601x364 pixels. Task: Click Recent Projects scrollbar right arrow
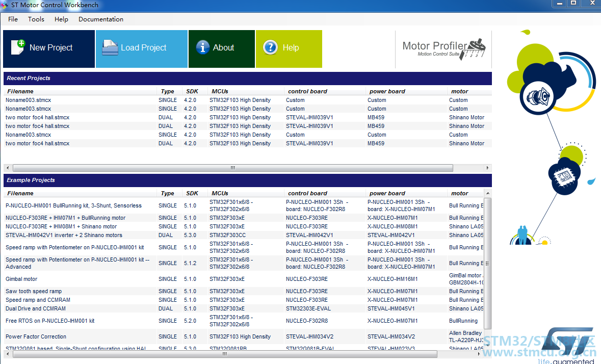click(487, 168)
